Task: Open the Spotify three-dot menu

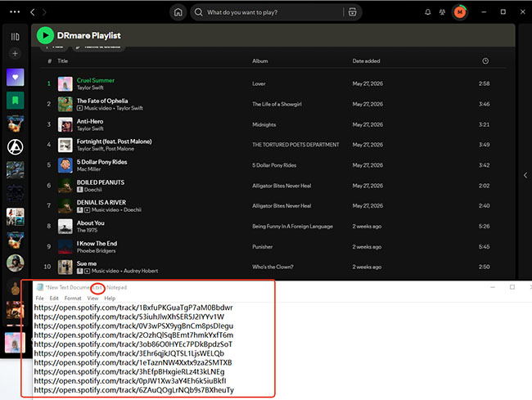Action: [x=15, y=12]
